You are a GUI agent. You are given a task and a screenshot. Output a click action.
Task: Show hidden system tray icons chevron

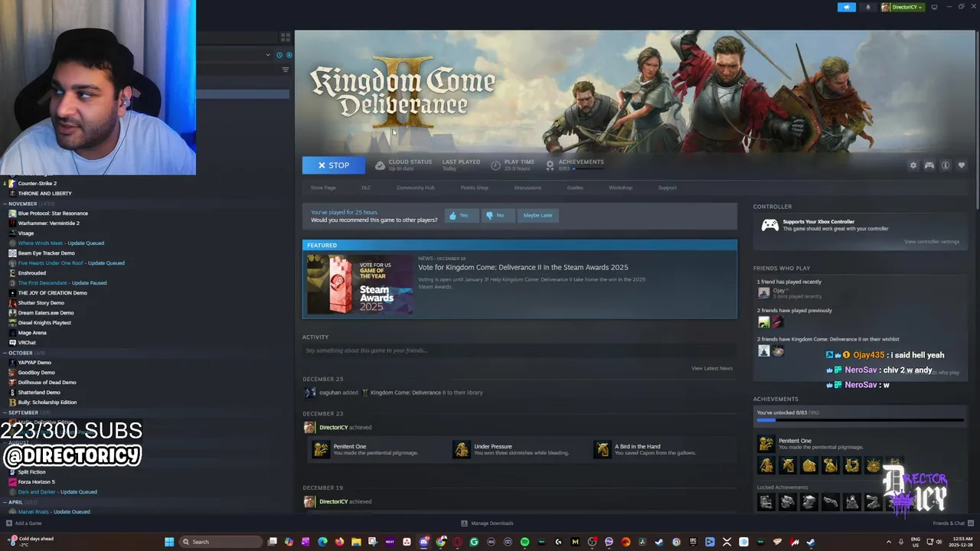[889, 542]
